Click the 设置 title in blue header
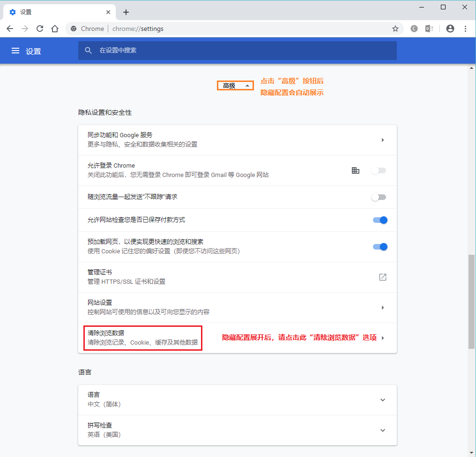The width and height of the screenshot is (476, 457). pyautogui.click(x=33, y=52)
